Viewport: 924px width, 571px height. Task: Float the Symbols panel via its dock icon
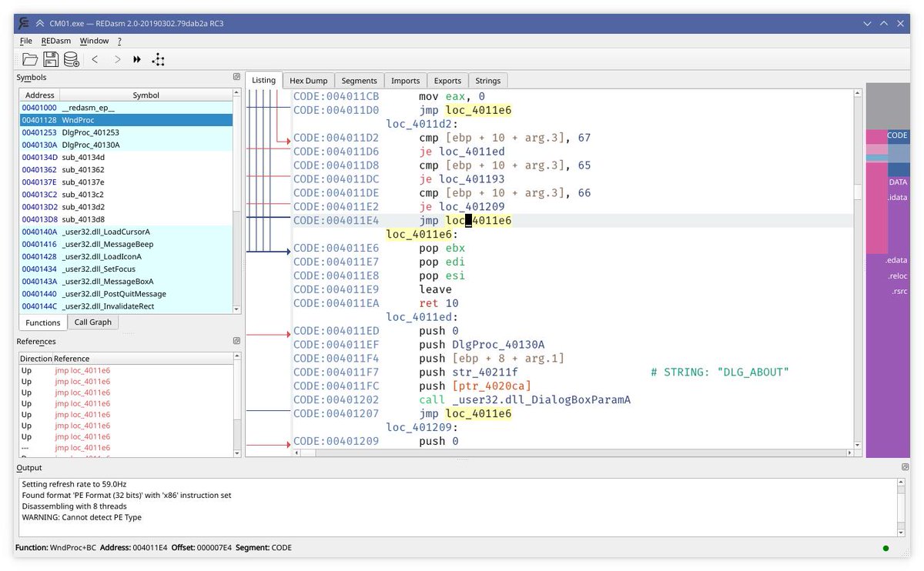point(236,77)
